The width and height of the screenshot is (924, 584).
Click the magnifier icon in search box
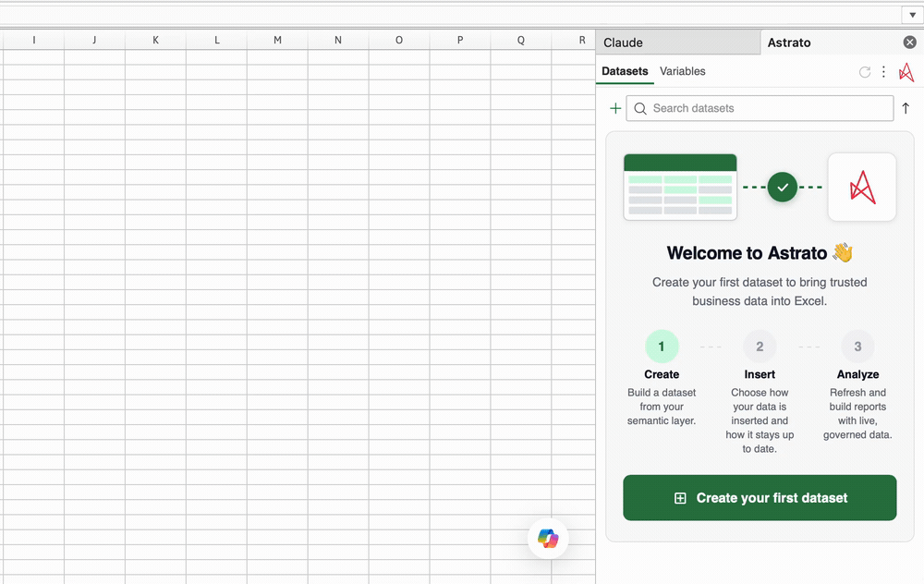(x=640, y=108)
